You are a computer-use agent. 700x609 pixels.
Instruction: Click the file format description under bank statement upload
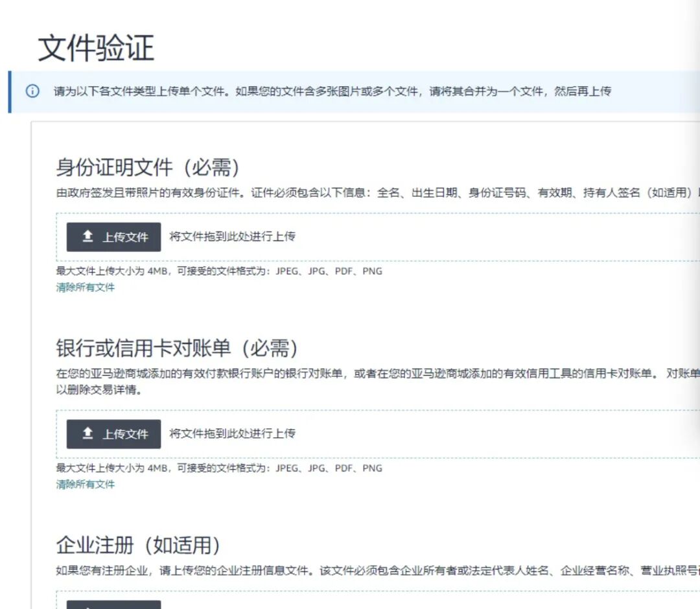click(x=217, y=468)
